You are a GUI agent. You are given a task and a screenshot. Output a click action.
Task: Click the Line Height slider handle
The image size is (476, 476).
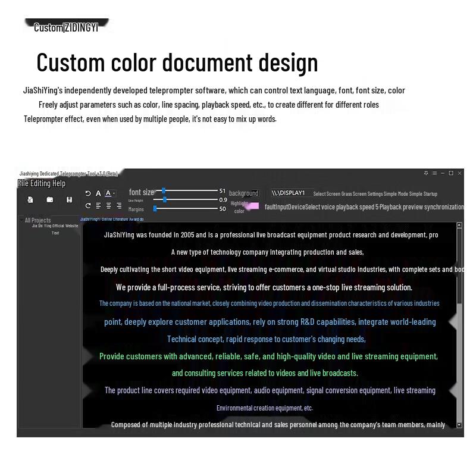165,199
